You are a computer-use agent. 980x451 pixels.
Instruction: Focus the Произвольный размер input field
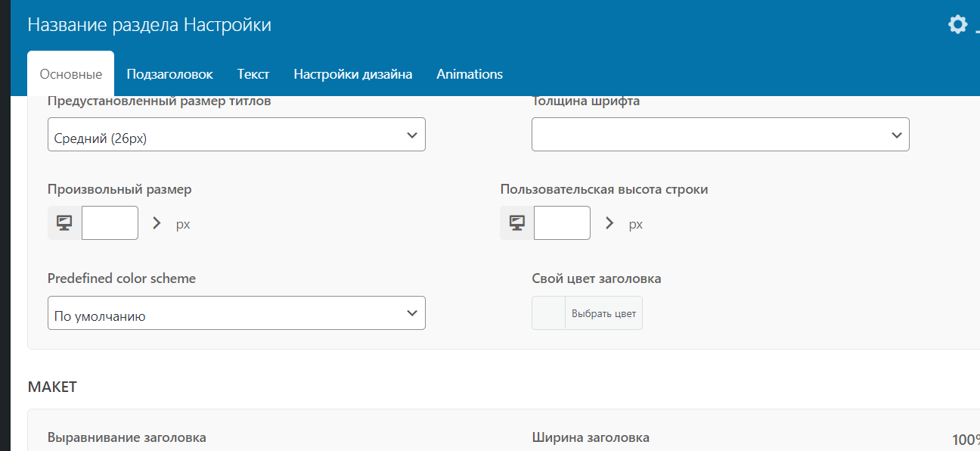point(110,223)
